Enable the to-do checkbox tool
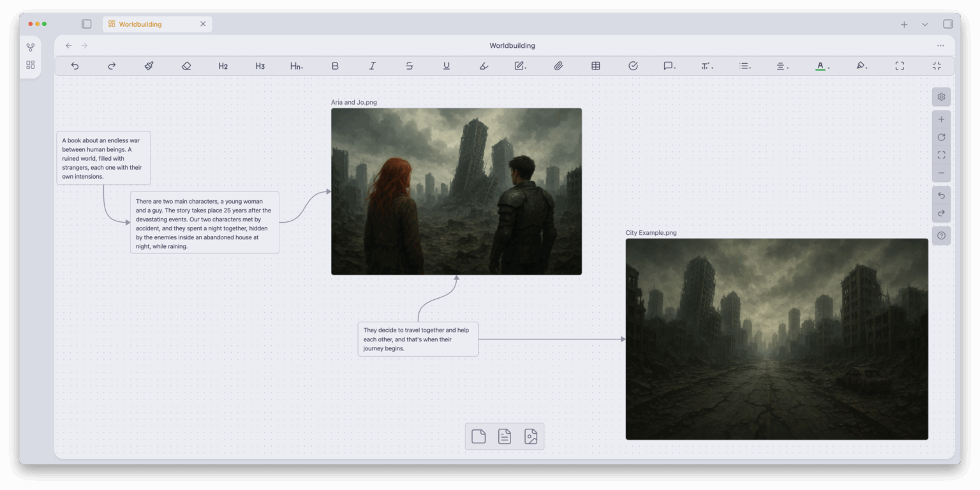 click(x=632, y=65)
